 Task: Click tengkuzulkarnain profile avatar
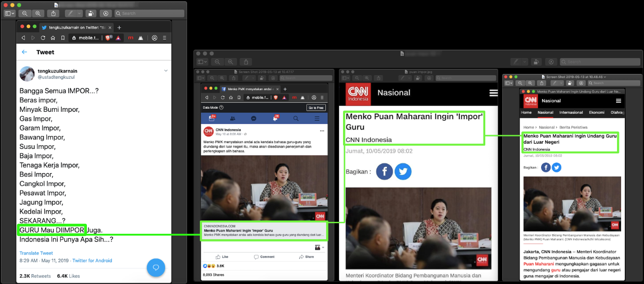click(27, 74)
